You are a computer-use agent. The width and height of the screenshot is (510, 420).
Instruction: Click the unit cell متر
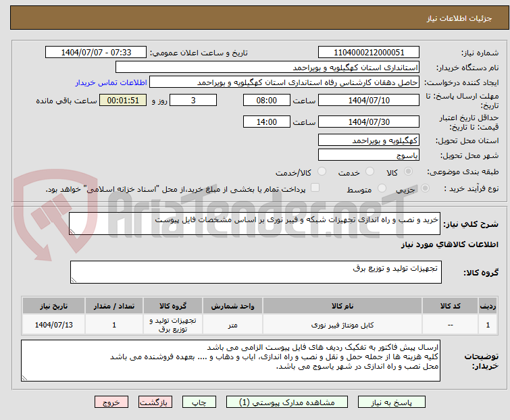232,325
